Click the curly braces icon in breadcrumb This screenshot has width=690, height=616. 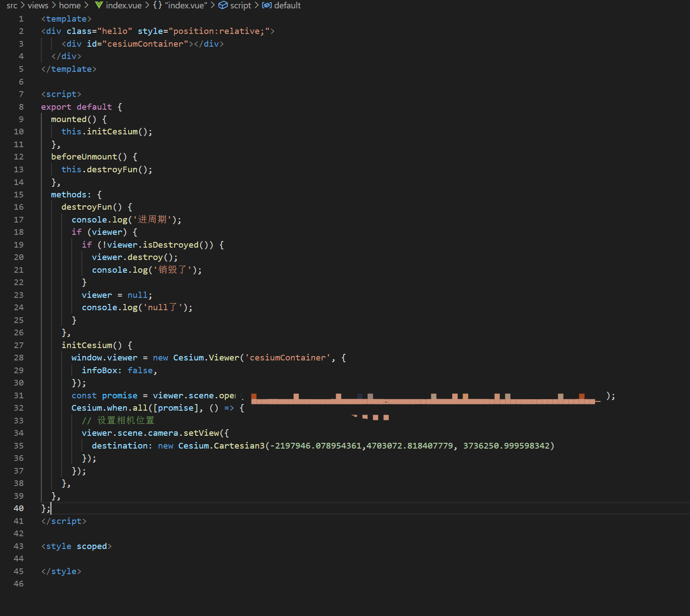(157, 5)
